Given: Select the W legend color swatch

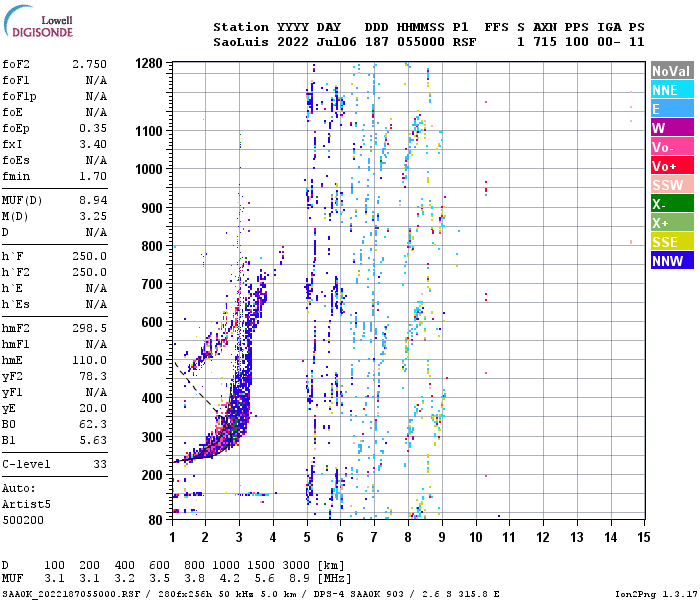Looking at the screenshot, I should pos(672,128).
